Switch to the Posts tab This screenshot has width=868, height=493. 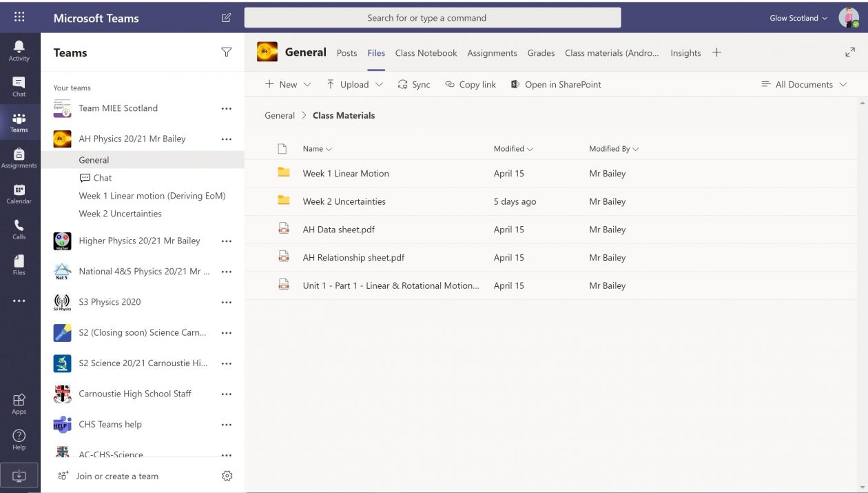(347, 53)
